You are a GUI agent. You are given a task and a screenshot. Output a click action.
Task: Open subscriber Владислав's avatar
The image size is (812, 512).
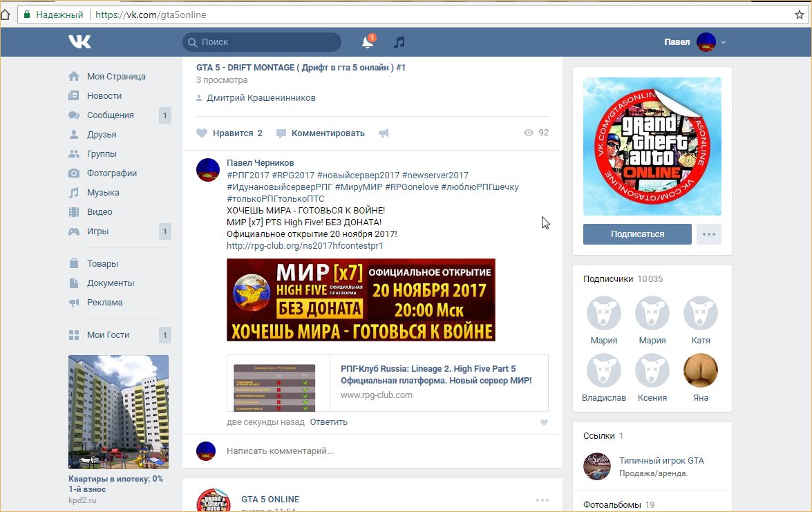(x=604, y=370)
